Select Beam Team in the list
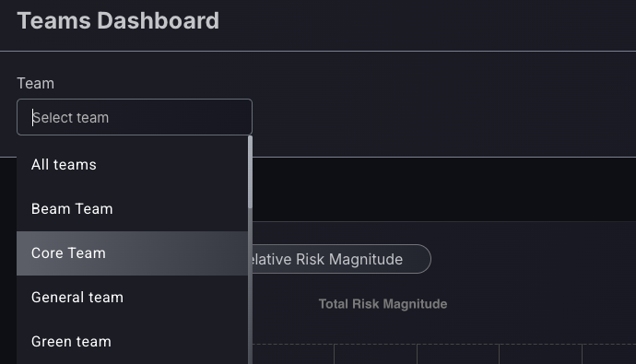The width and height of the screenshot is (636, 364). pyautogui.click(x=132, y=209)
